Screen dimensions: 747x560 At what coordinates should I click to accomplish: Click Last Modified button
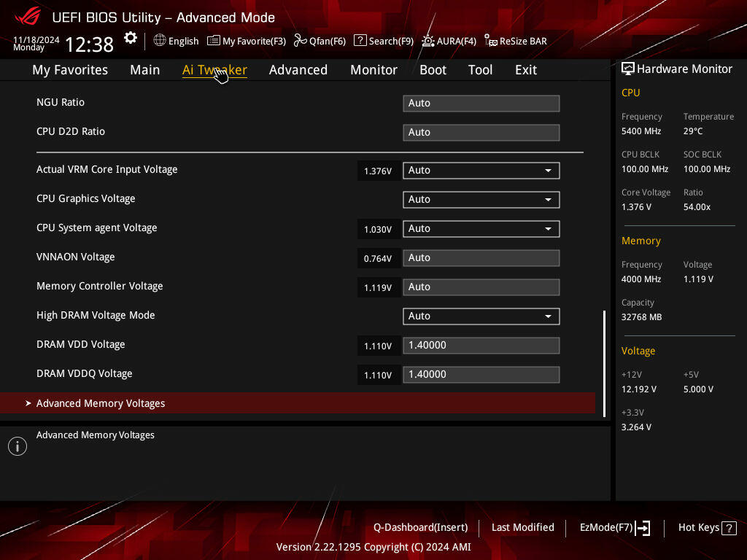pos(522,528)
